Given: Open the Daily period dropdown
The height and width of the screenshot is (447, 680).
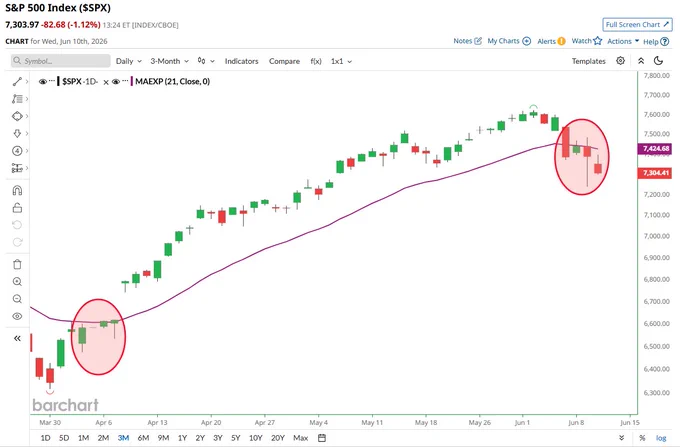Looking at the screenshot, I should [x=129, y=61].
